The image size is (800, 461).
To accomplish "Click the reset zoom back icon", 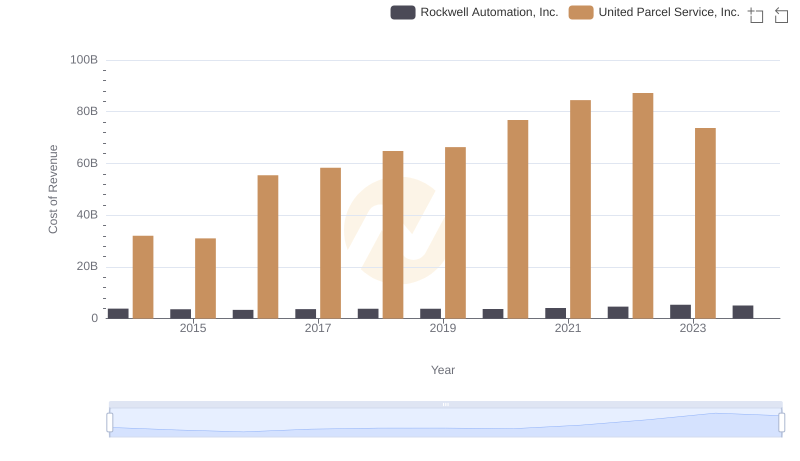I will pos(781,15).
